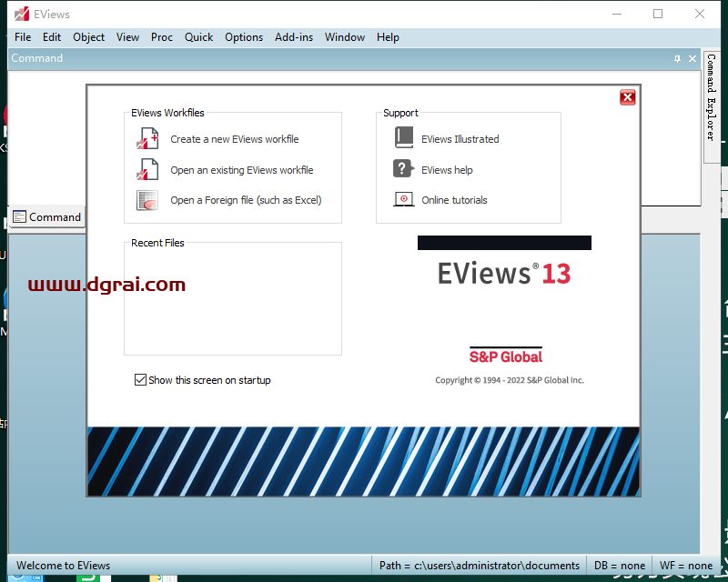Select Create a new EViews workfile
The width and height of the screenshot is (728, 582).
point(235,139)
